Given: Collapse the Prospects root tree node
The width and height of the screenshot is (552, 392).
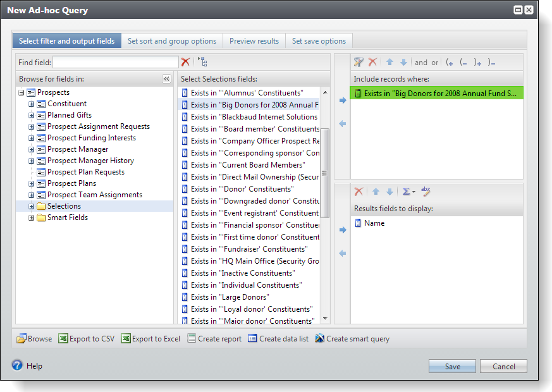Looking at the screenshot, I should coord(21,92).
